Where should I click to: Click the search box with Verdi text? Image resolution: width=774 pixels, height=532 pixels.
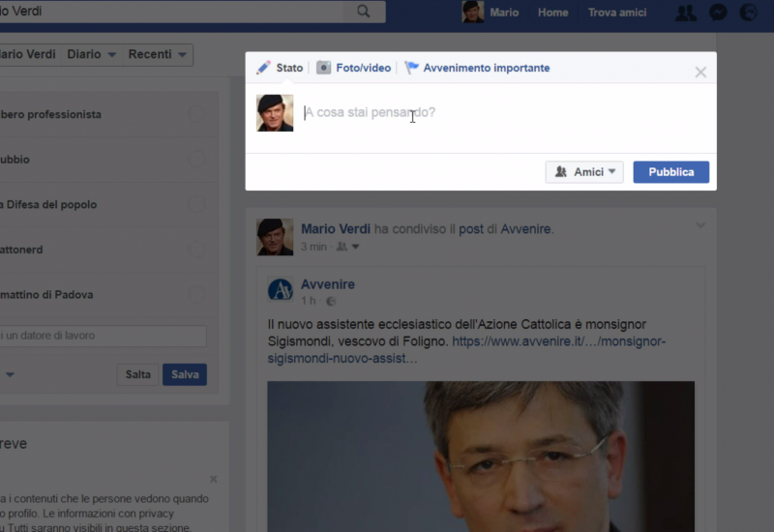[x=171, y=12]
